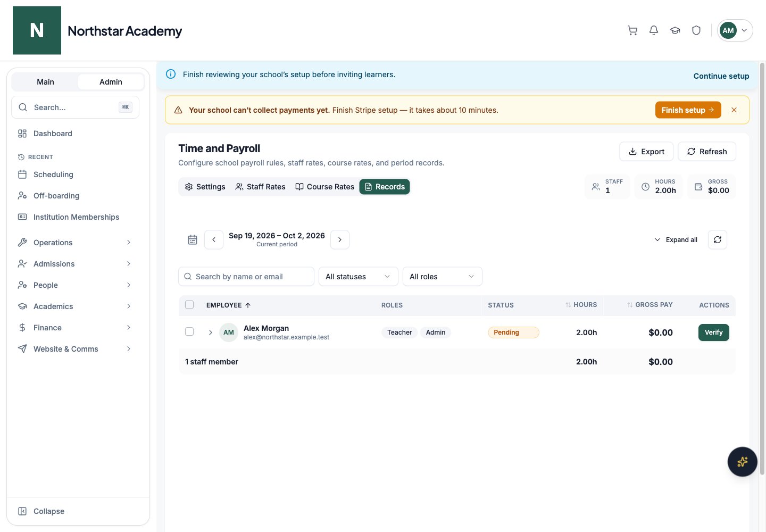Select the Records tab
The height and width of the screenshot is (532, 766).
[385, 187]
